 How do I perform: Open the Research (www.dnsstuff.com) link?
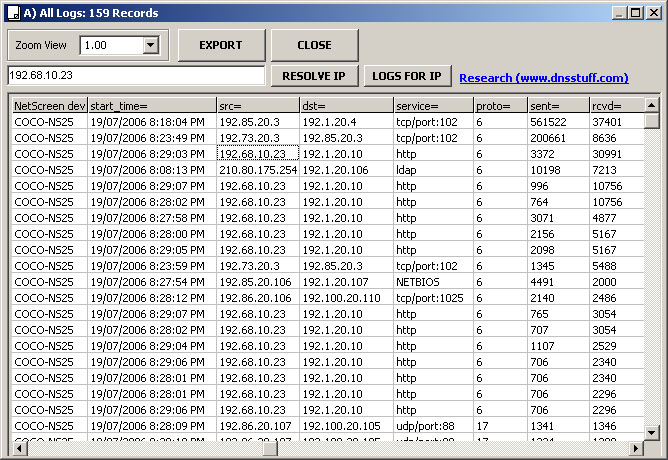click(544, 78)
